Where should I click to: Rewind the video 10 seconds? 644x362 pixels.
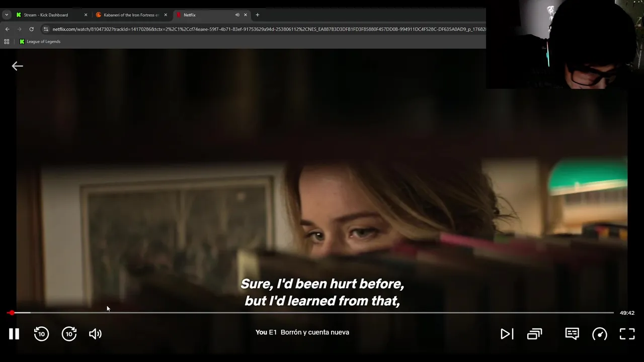pos(41,334)
